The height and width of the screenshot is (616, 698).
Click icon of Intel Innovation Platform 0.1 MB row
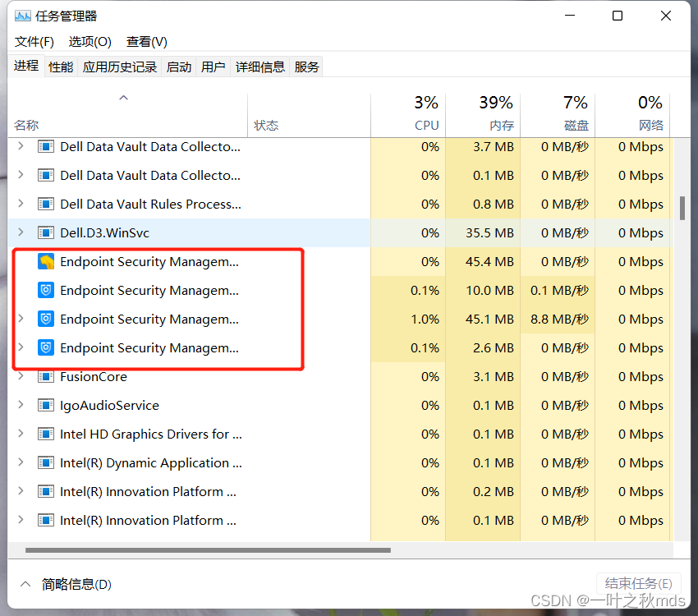(46, 520)
